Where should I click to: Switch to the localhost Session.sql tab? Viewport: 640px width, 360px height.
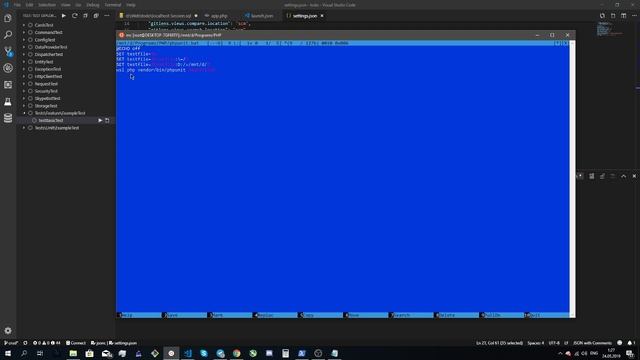point(158,16)
